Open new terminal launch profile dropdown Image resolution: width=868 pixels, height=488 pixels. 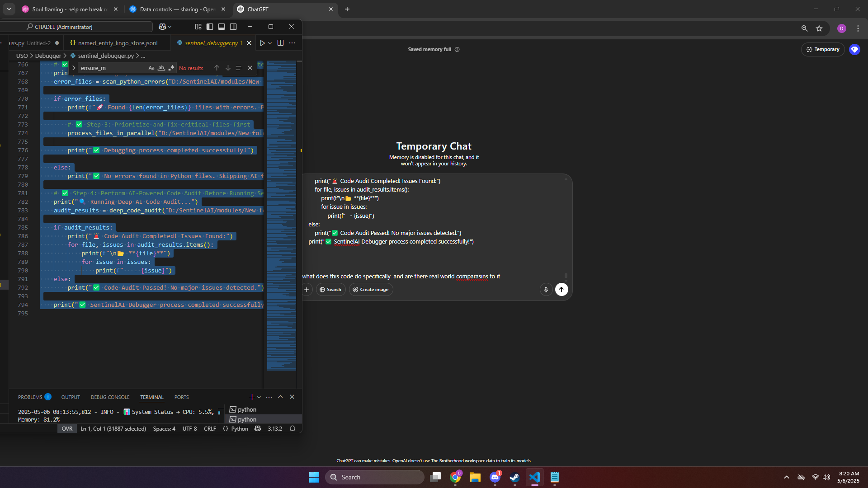(259, 397)
